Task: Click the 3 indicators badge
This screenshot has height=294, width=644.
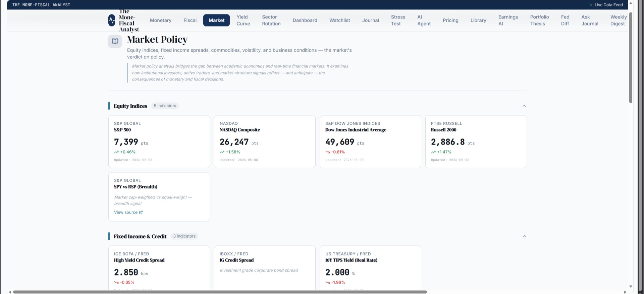Action: pos(184,236)
